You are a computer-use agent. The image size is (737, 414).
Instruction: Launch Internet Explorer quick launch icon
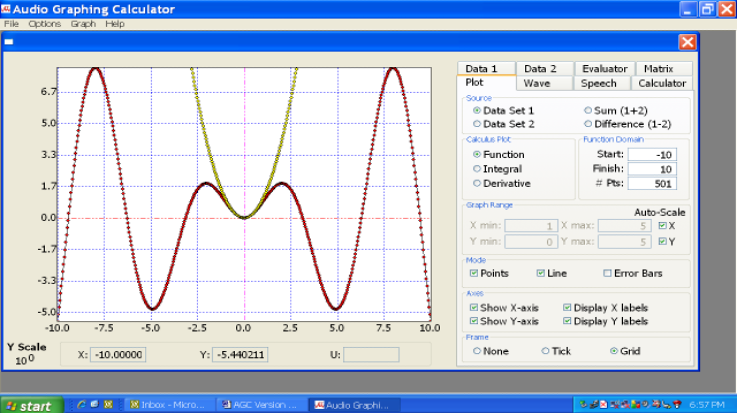(81, 404)
